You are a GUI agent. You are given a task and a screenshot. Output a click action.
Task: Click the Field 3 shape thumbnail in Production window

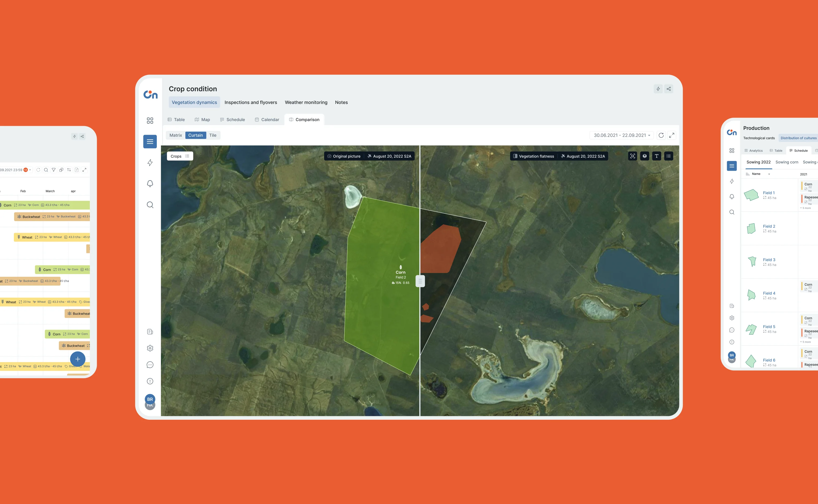pos(752,261)
